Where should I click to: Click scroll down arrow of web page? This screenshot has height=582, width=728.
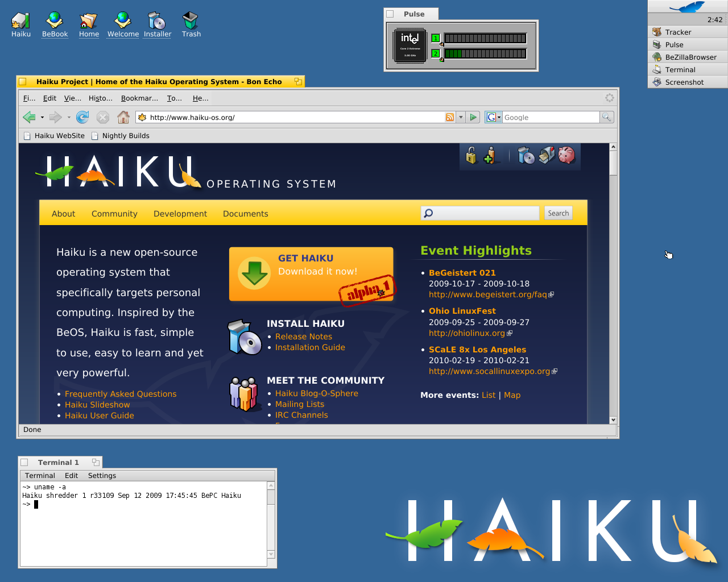pos(613,420)
